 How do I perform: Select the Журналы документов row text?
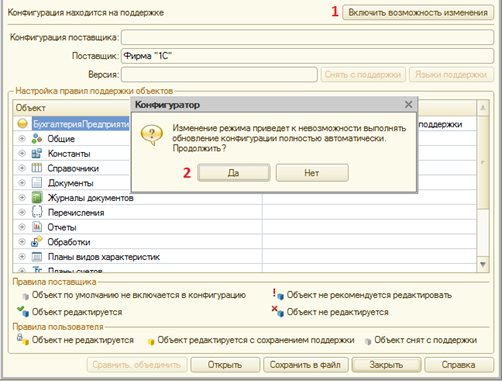(91, 198)
